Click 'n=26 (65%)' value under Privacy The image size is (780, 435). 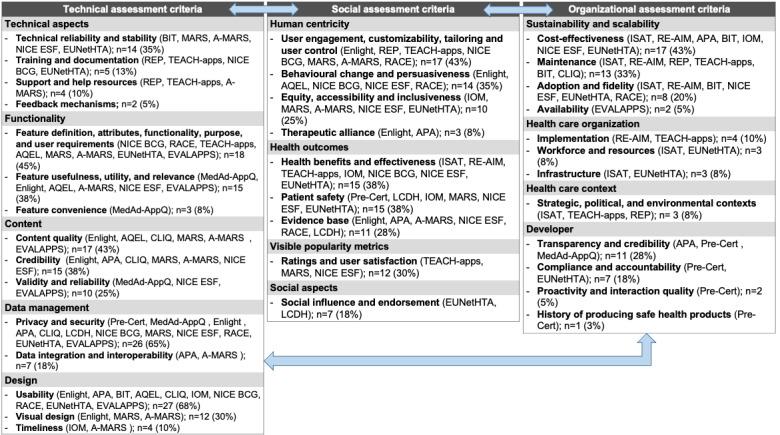pos(145,343)
